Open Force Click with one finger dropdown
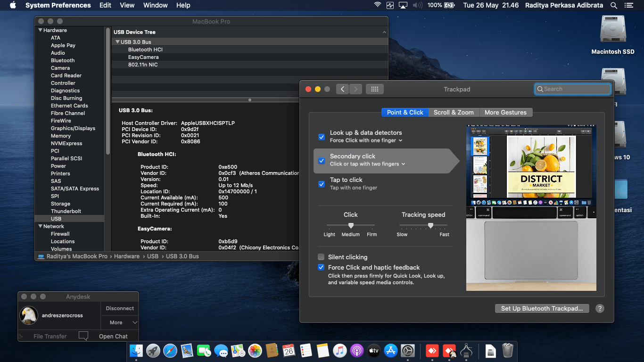This screenshot has height=362, width=644. pos(366,140)
